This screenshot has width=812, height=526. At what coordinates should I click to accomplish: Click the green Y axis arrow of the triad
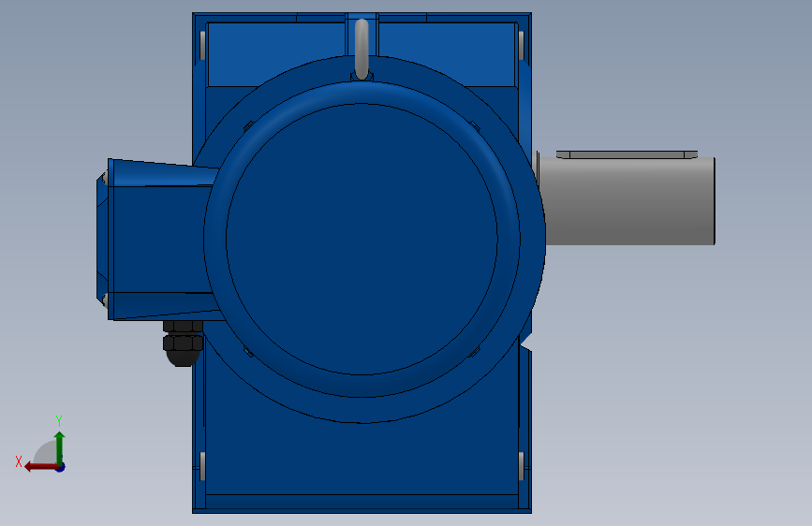[x=60, y=448]
